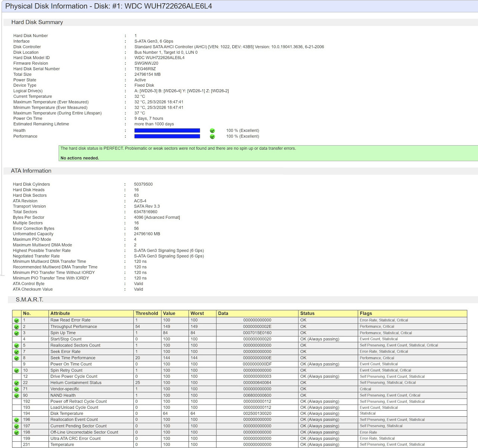478x448 pixels.
Task: Click the ATA Information section heading
Action: click(31, 171)
